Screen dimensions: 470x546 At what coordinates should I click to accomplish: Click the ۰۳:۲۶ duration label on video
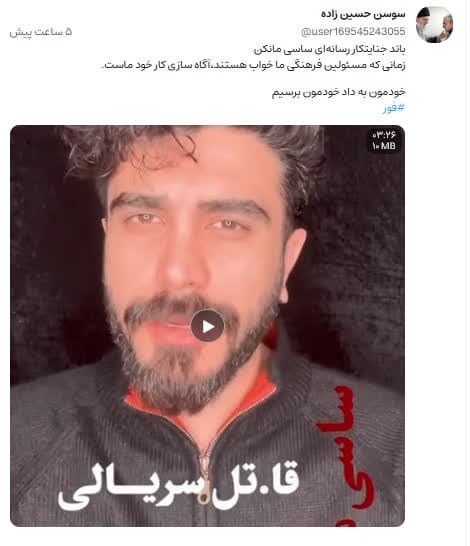click(x=385, y=134)
